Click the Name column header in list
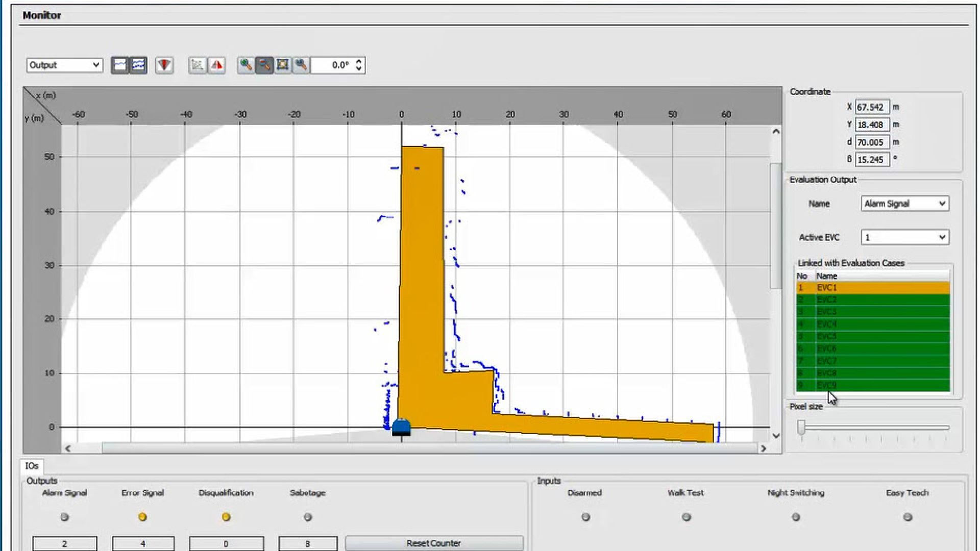 [826, 276]
